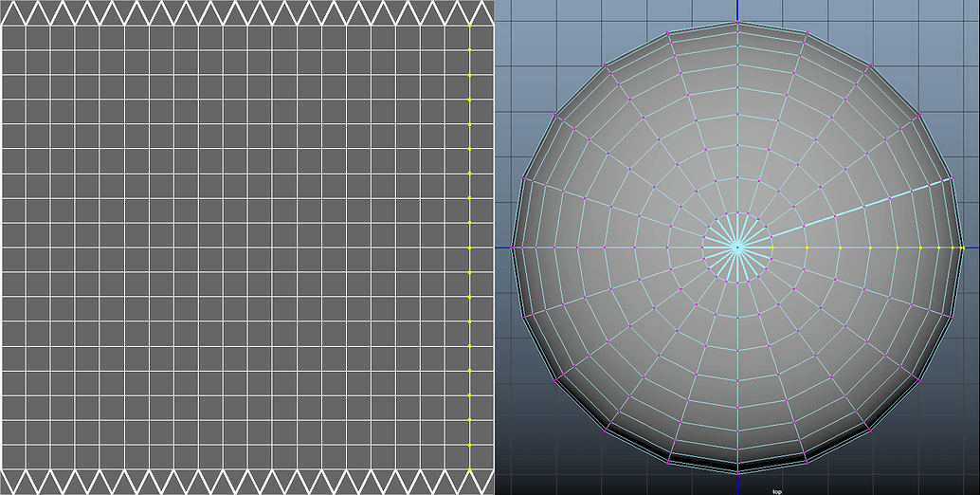This screenshot has height=495, width=980.
Task: Pick the yellow vertex nearest the sphere center
Action: (x=771, y=247)
